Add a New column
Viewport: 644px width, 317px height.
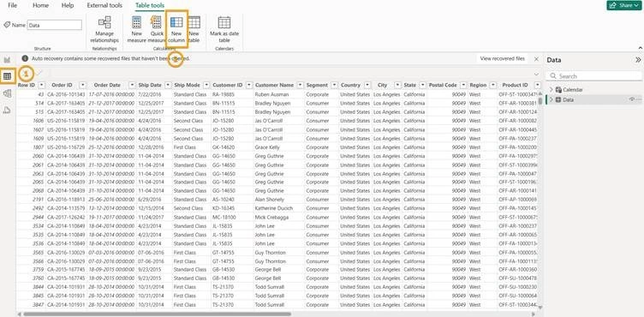(x=176, y=30)
